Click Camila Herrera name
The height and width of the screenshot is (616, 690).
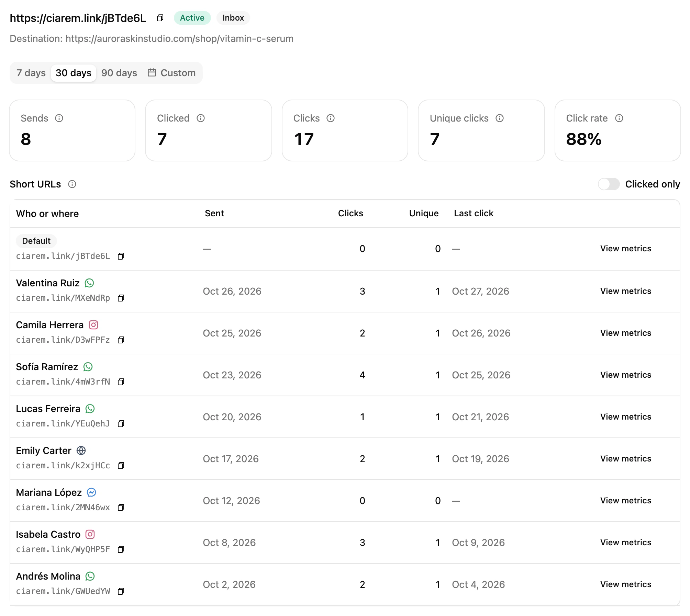(x=50, y=325)
